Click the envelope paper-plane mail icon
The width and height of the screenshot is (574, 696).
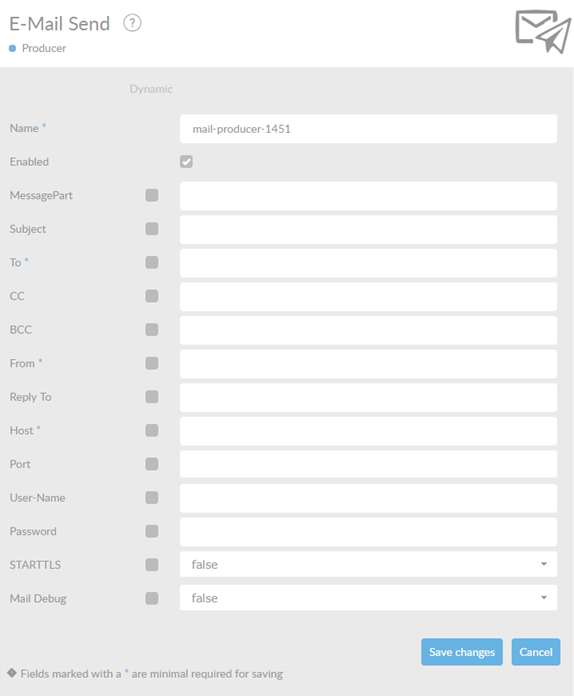542,32
